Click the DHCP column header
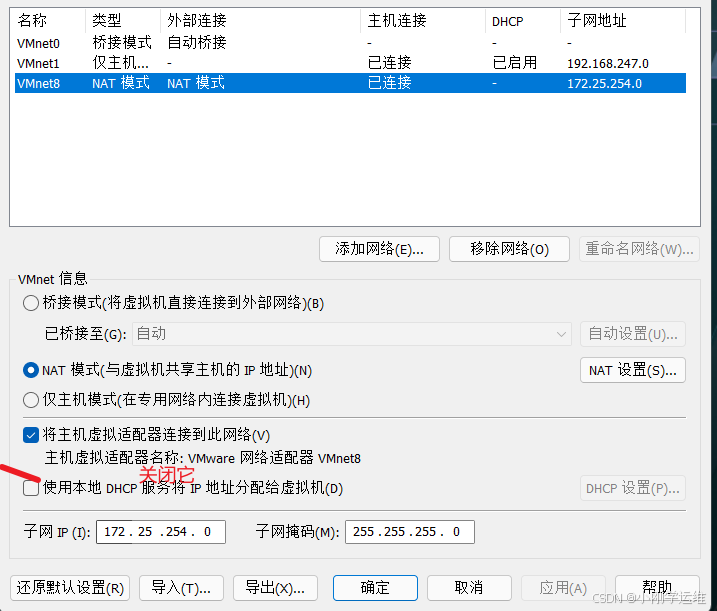The height and width of the screenshot is (611, 717). tap(507, 21)
